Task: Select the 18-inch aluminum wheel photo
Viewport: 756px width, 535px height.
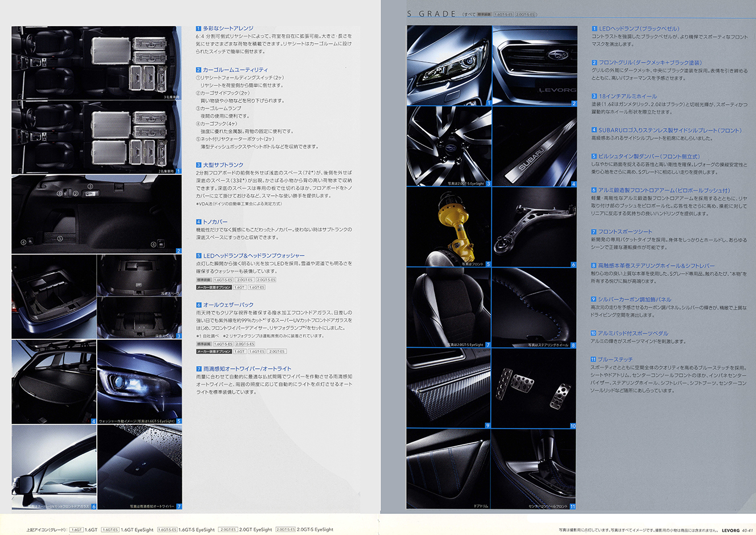Action: point(449,147)
